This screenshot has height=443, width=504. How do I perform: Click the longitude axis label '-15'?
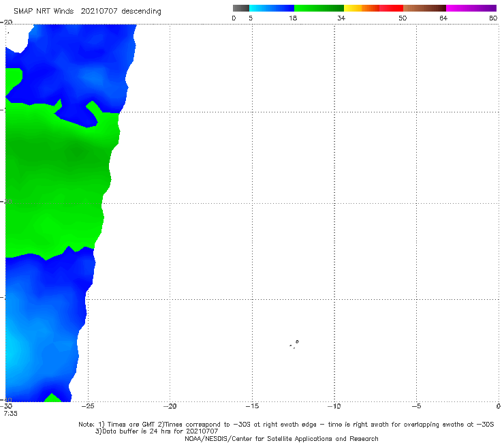(252, 406)
